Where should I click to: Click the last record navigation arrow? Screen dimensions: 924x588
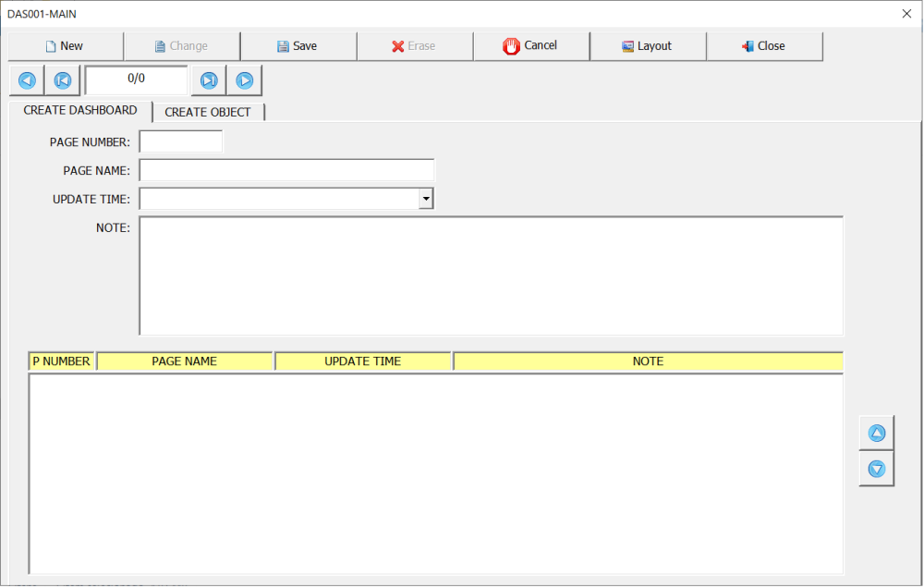(208, 80)
